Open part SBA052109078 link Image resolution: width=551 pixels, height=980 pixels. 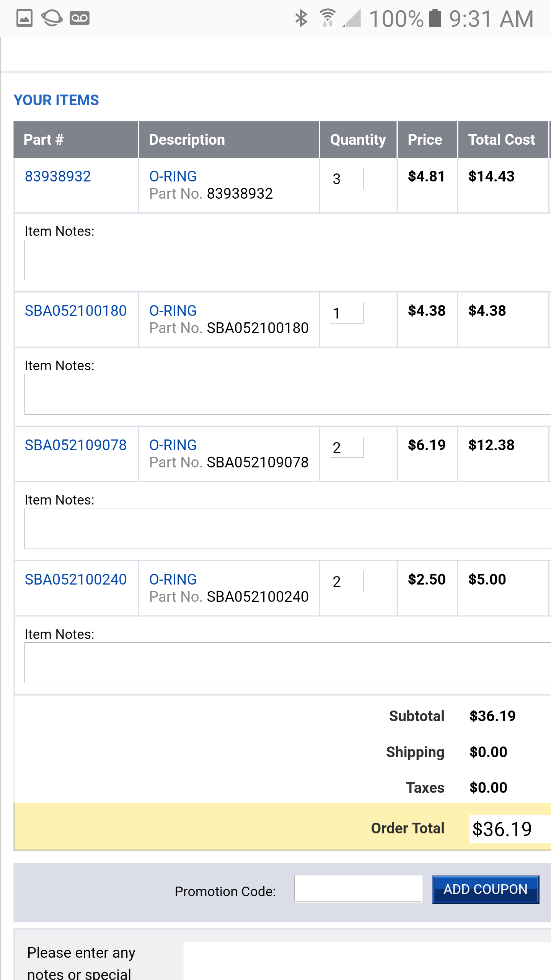(x=76, y=445)
